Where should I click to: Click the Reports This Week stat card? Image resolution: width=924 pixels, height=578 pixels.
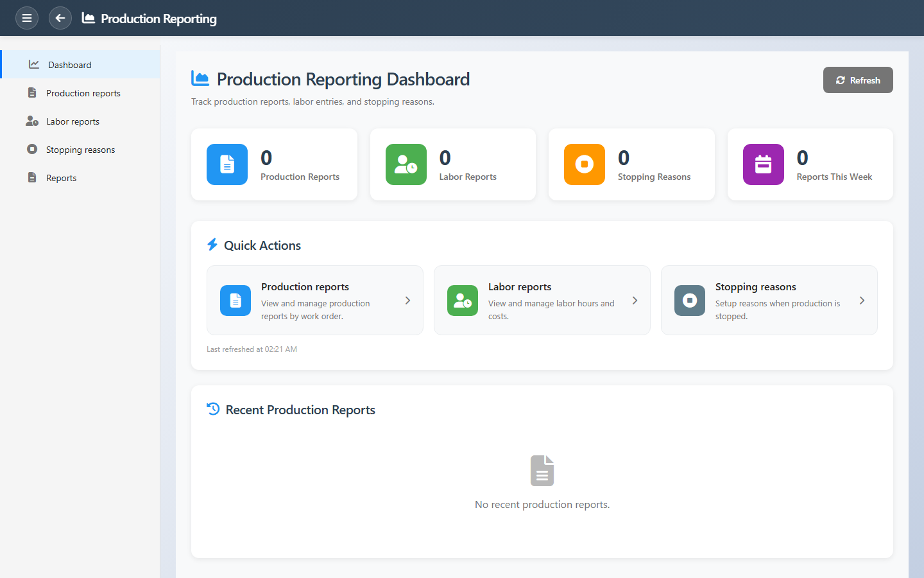810,164
